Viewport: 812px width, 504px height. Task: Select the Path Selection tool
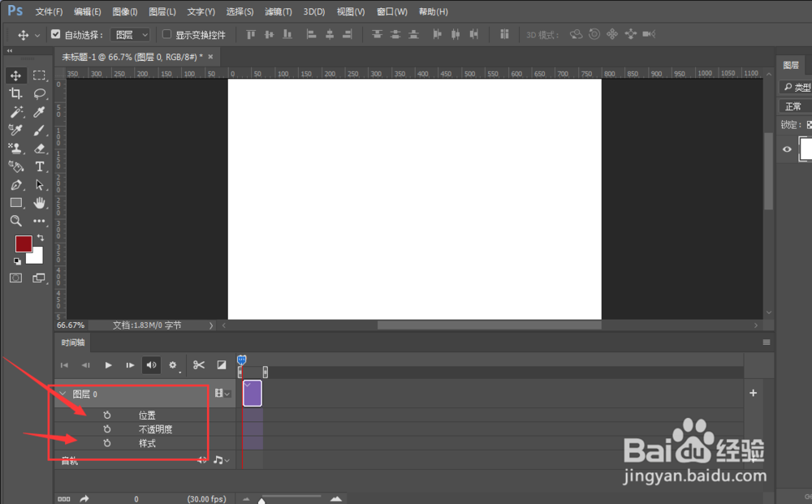39,185
